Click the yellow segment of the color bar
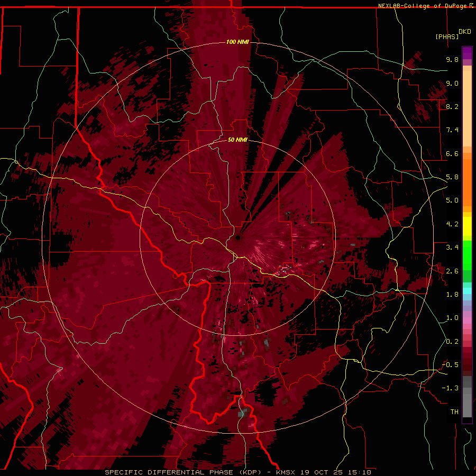The height and width of the screenshot is (476, 476). click(x=467, y=226)
